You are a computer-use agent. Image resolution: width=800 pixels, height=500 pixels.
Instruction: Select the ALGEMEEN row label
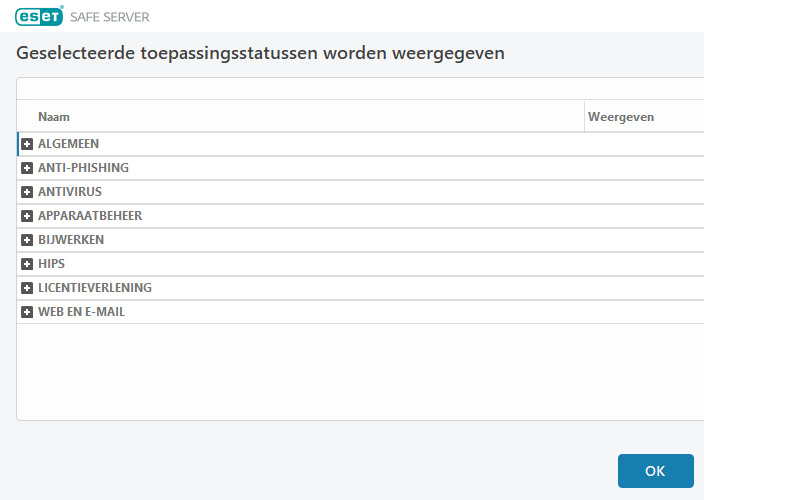click(68, 144)
